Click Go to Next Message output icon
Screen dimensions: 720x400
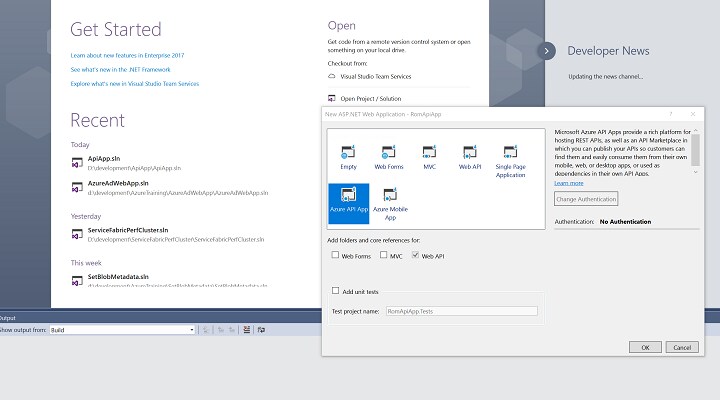coord(232,330)
